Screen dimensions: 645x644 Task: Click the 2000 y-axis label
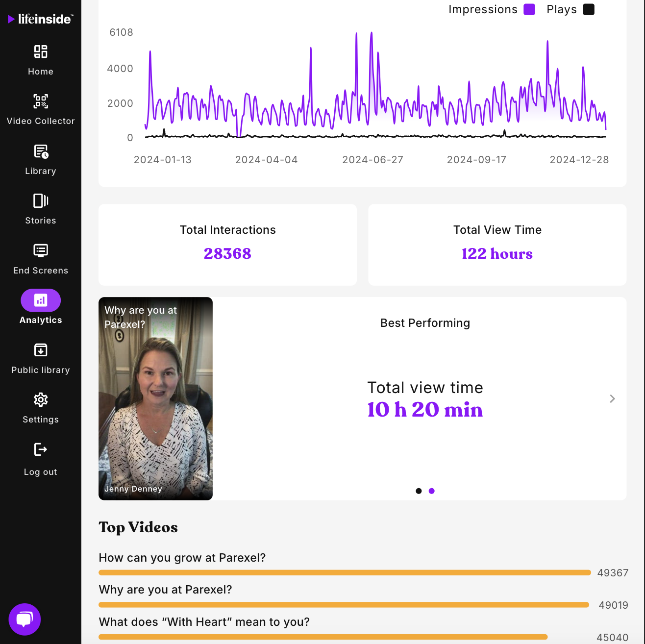click(x=120, y=103)
